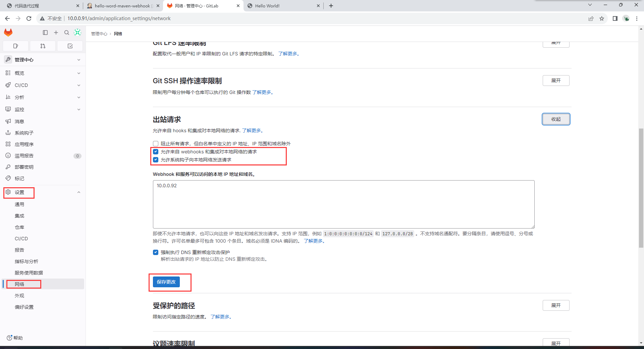The width and height of the screenshot is (644, 349).
Task: Toggle 强制执行 DNS 重新绑定攻击保护 checkbox
Action: tap(156, 252)
